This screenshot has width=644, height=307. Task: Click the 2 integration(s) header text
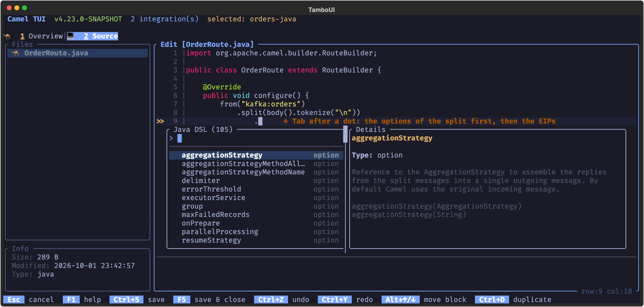click(164, 19)
